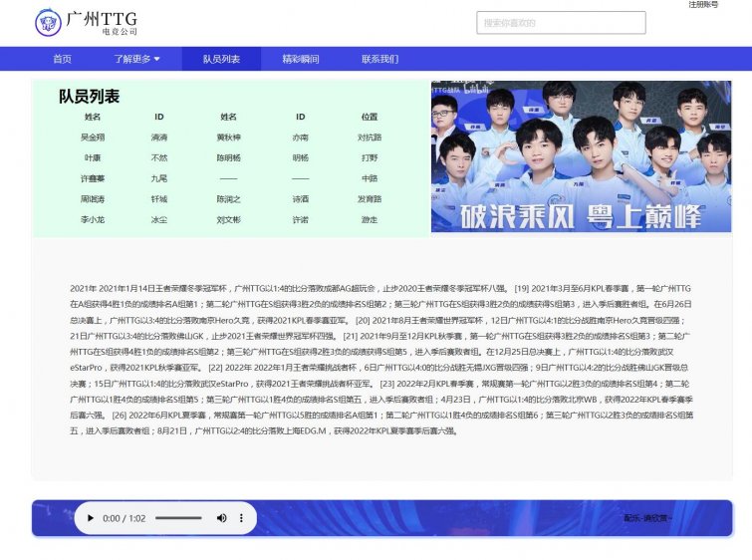The width and height of the screenshot is (752, 560).
Task: Go to 精彩瞬间 page
Action: coord(300,59)
